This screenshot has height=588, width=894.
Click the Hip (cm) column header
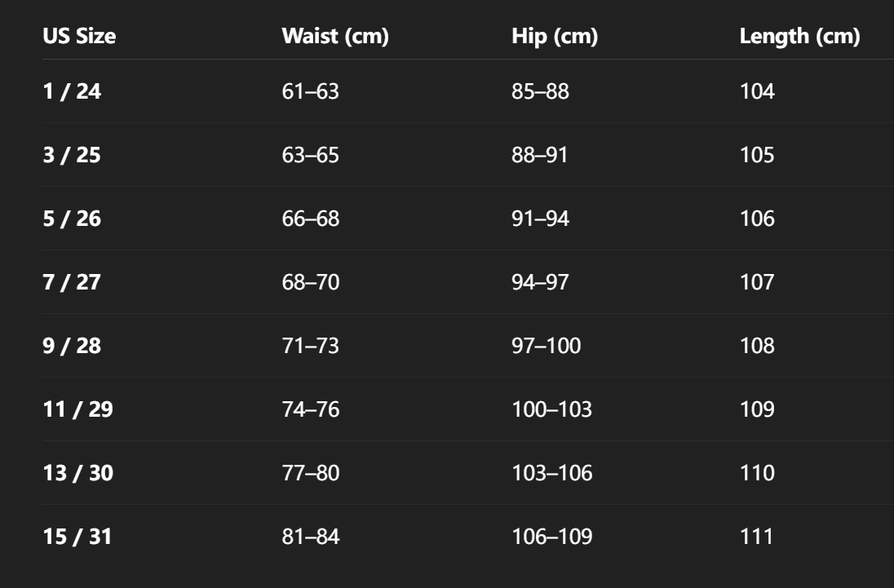[555, 38]
